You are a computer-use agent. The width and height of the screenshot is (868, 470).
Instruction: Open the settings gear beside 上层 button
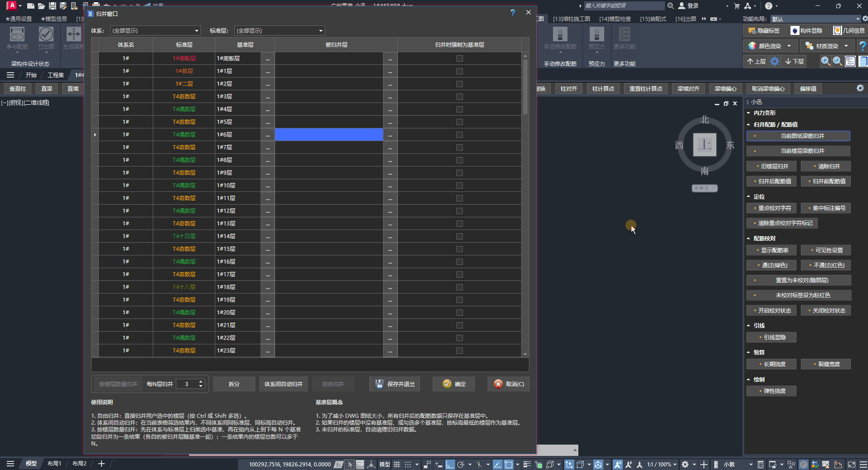(x=775, y=61)
